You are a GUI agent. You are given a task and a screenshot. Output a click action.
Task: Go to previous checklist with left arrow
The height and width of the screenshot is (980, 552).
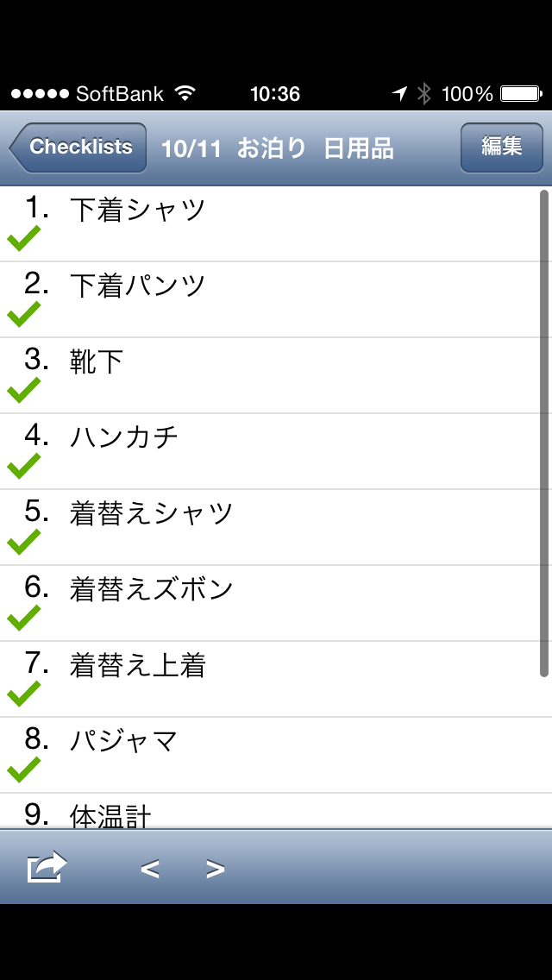[150, 869]
